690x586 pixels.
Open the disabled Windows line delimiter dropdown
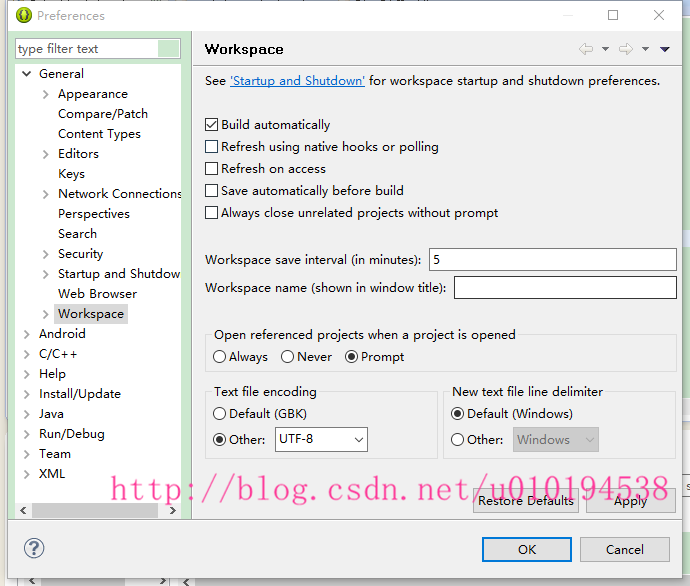(555, 440)
